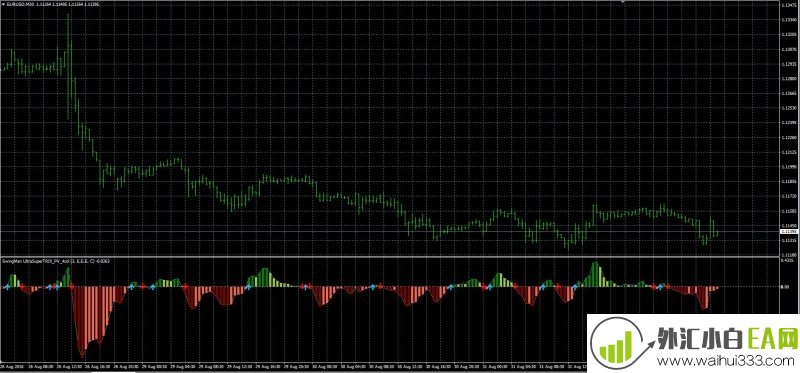Select the EURUSD,M30 chart title text
Image resolution: width=800 pixels, height=373 pixels.
click(x=20, y=4)
